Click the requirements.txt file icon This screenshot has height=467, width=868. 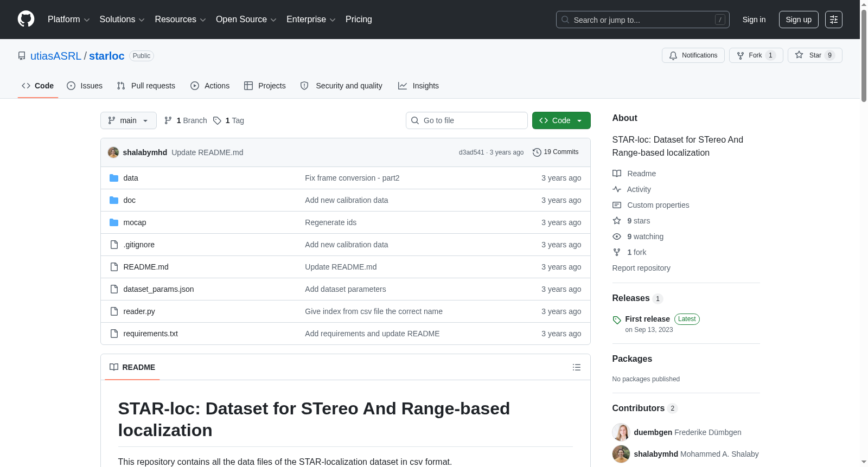(114, 334)
